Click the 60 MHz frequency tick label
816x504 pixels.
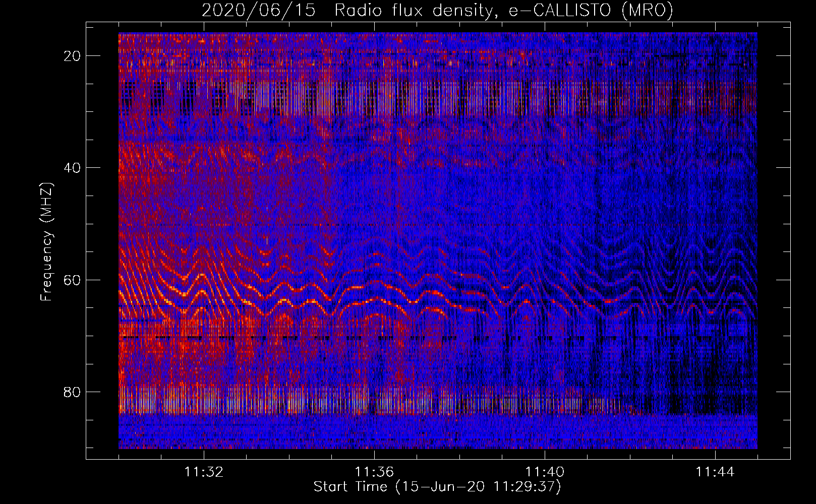click(73, 280)
